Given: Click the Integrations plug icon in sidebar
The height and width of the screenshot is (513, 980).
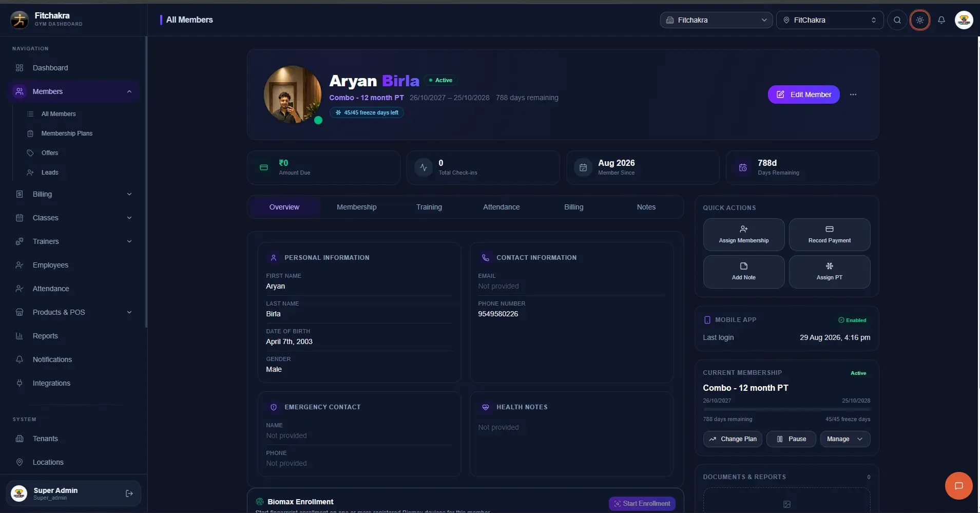Looking at the screenshot, I should 20,383.
